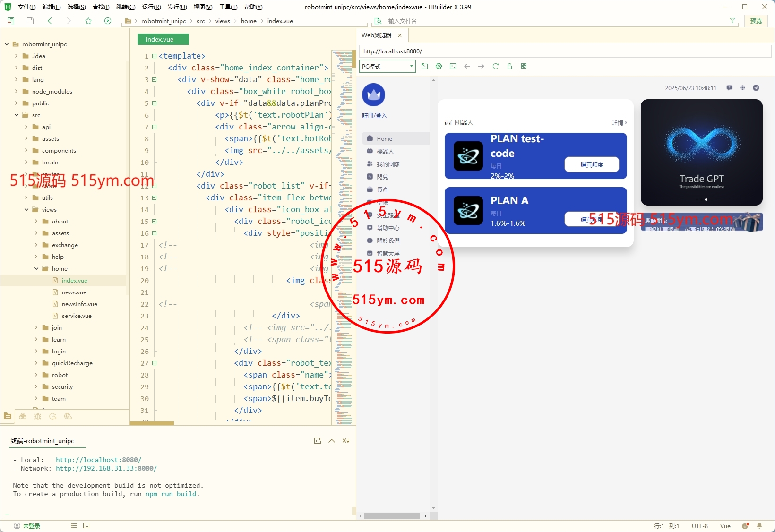
Task: Open the Network URL link in terminal
Action: tap(106, 468)
